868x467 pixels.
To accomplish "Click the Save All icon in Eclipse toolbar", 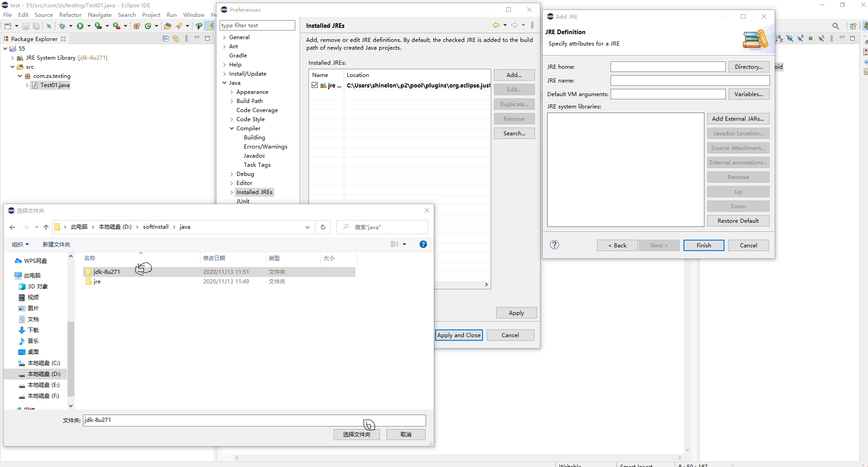I will [x=36, y=26].
